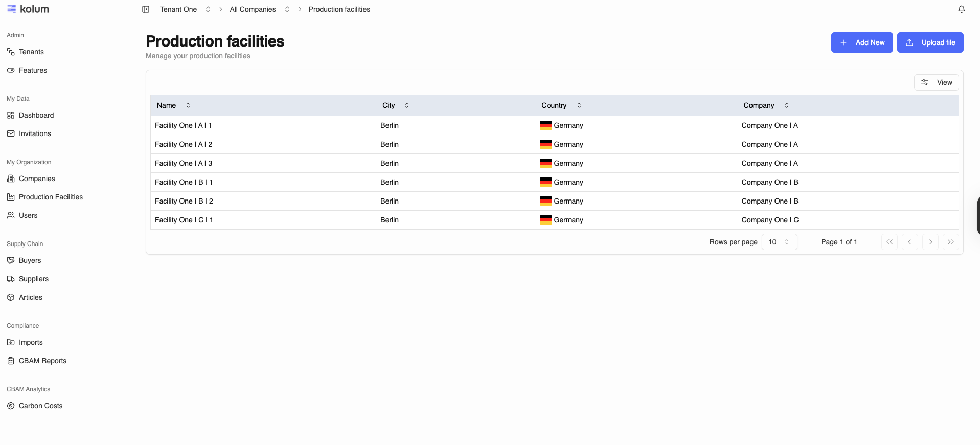Open the View options button
Viewport: 980px width, 445px height.
[x=936, y=82]
